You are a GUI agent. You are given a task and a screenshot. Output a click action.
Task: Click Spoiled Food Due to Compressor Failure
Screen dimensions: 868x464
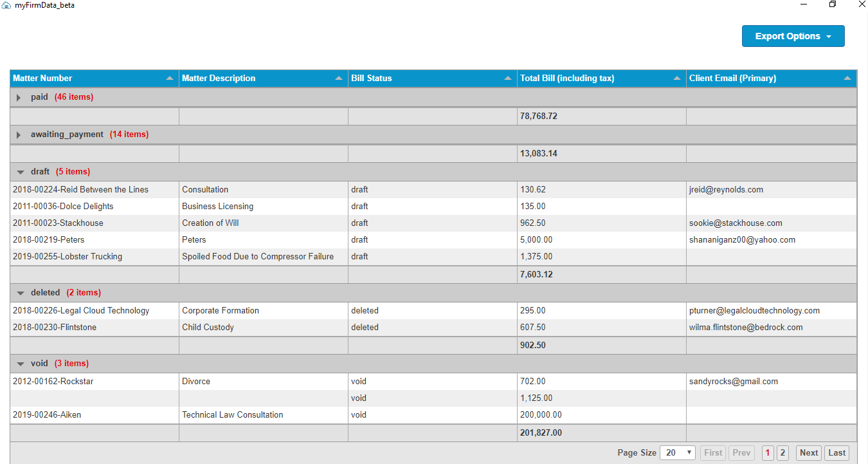258,257
